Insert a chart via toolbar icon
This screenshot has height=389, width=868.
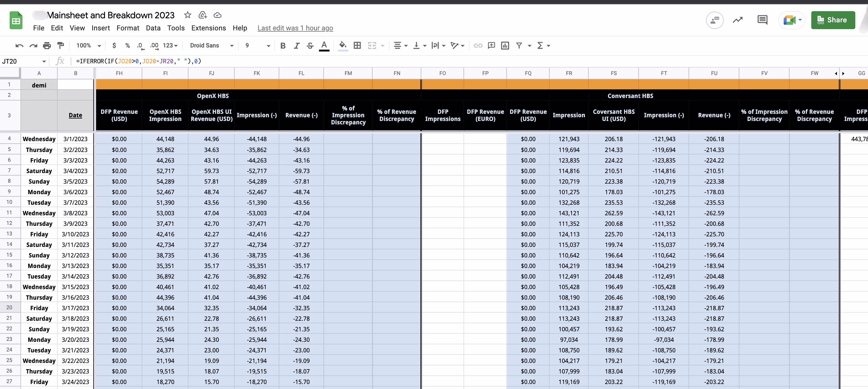click(x=505, y=46)
